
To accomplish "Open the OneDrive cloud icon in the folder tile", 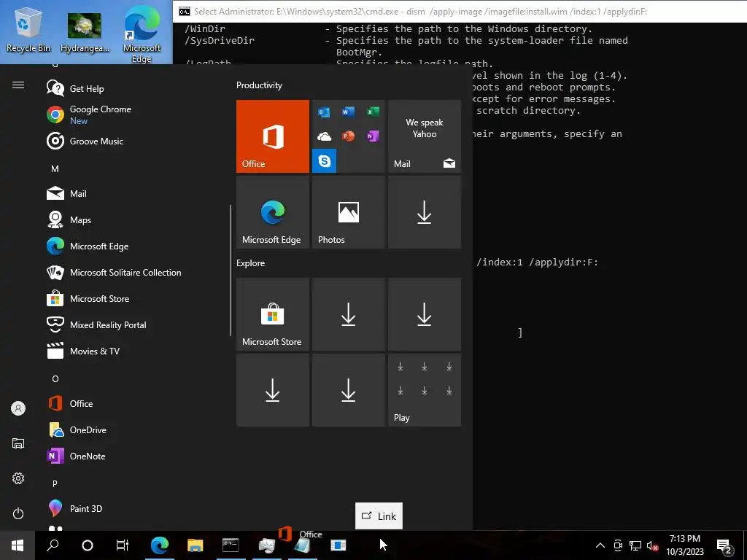I will point(324,136).
